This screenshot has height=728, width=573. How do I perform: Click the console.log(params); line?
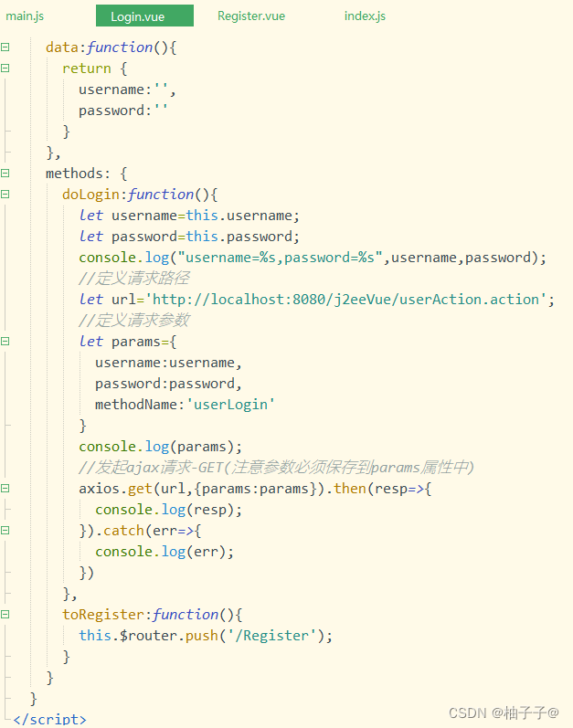pos(160,447)
